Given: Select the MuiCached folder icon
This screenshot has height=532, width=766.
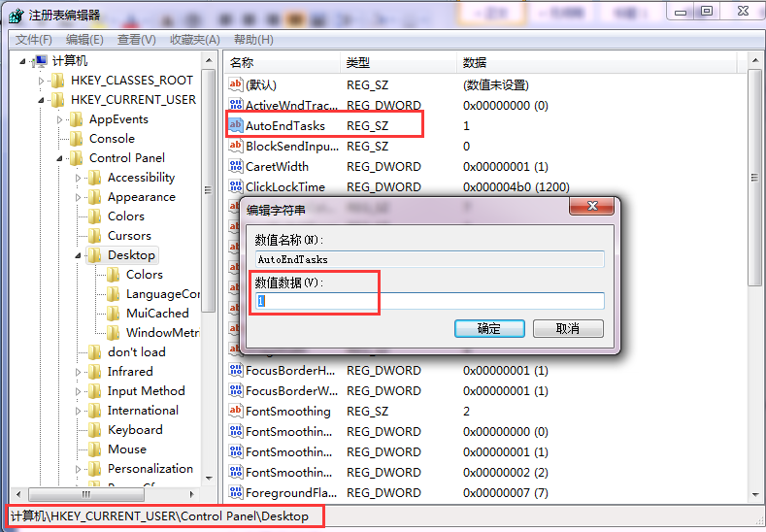Looking at the screenshot, I should click(114, 314).
